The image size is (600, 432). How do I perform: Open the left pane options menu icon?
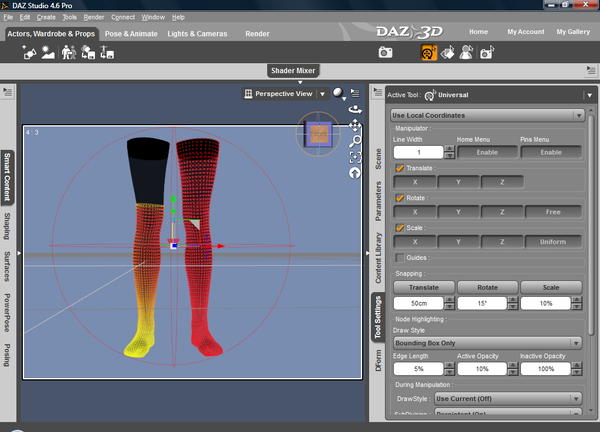point(8,92)
